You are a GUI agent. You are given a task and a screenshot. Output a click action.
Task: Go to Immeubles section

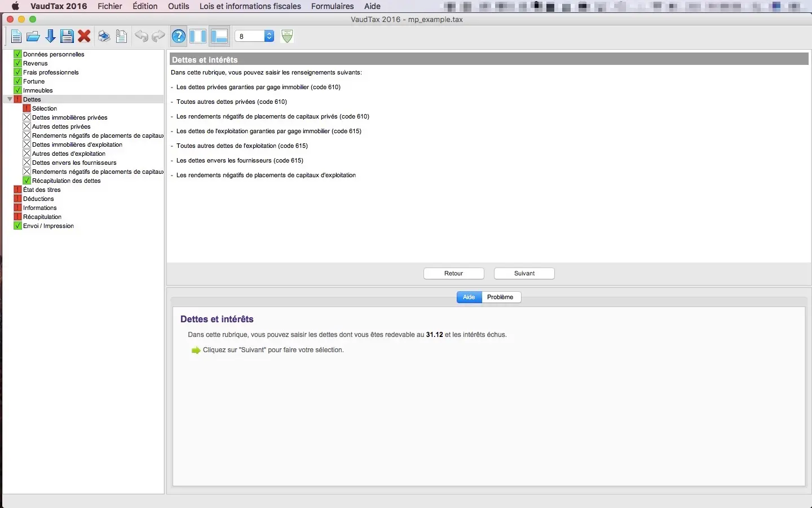click(x=38, y=90)
